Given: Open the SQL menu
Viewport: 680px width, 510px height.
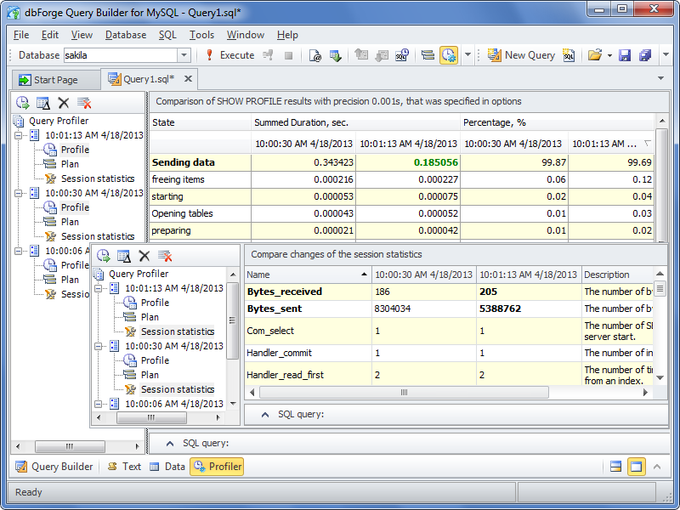Looking at the screenshot, I should (x=167, y=35).
